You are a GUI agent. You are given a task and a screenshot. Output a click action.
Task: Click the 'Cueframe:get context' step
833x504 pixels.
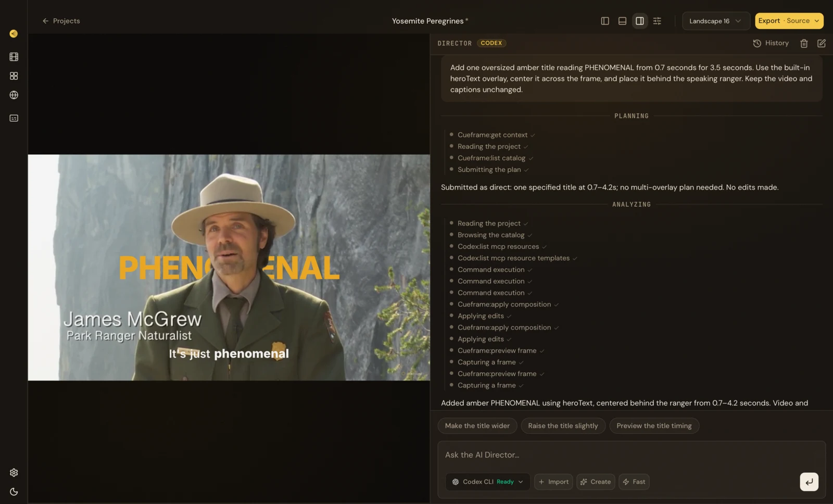[493, 135]
